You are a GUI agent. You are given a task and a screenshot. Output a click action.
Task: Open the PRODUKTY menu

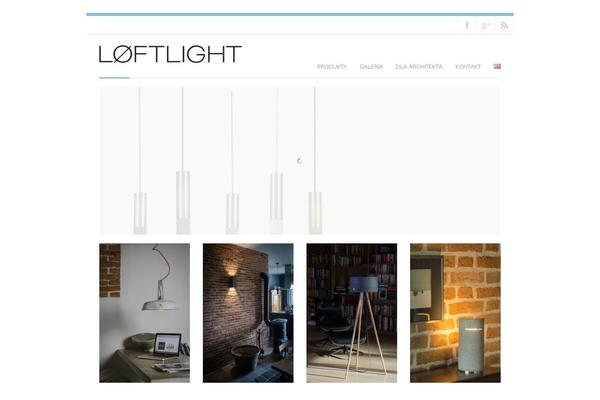click(332, 67)
